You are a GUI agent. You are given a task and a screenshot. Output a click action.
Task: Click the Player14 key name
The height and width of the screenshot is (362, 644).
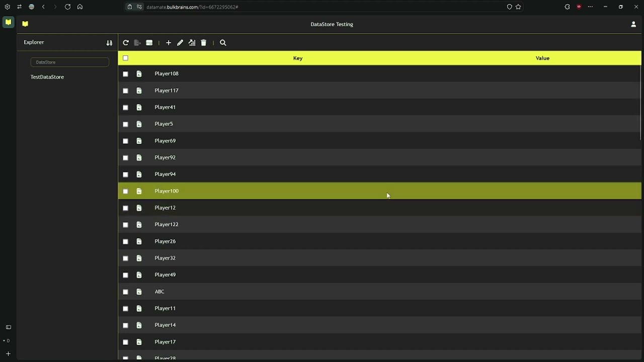(165, 325)
